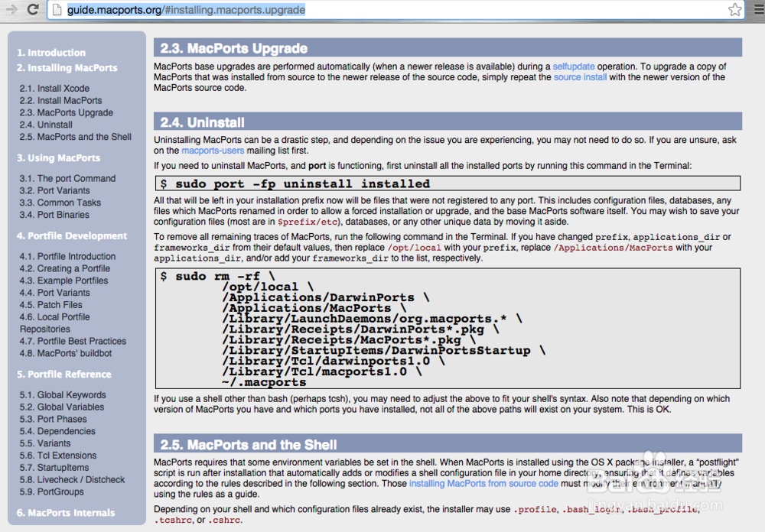Go to 5.8. Livecheck / Distcheck

click(x=72, y=480)
